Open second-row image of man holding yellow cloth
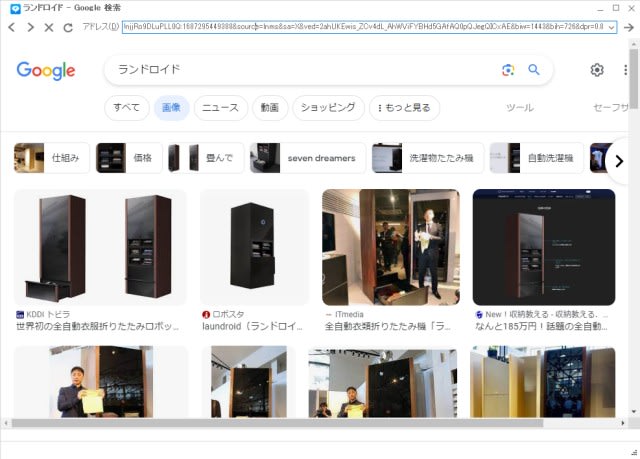This screenshot has height=459, width=640. (101, 381)
